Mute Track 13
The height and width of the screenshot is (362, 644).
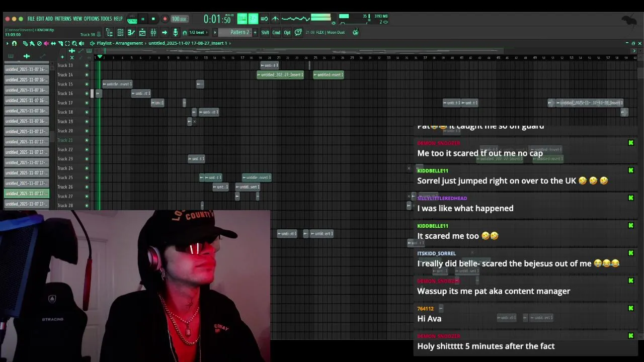[x=87, y=65]
